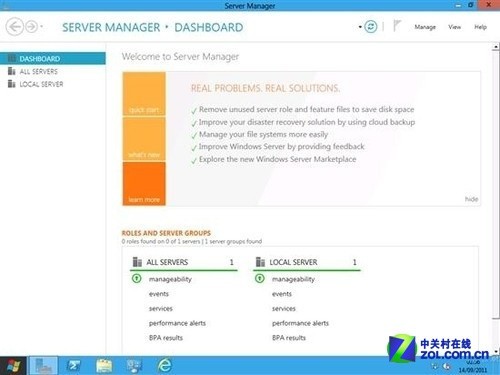The width and height of the screenshot is (500, 375).
Task: Open performance alerts under Local Server
Action: (x=300, y=323)
